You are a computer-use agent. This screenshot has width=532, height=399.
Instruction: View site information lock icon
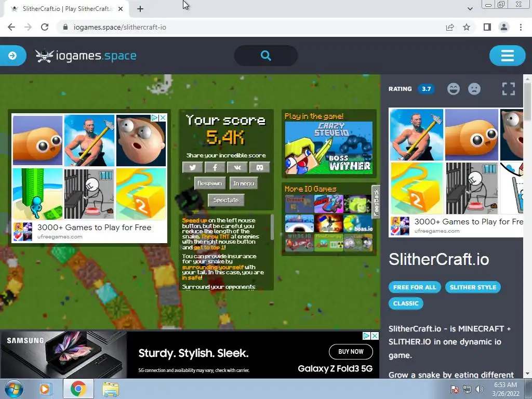[x=66, y=27]
